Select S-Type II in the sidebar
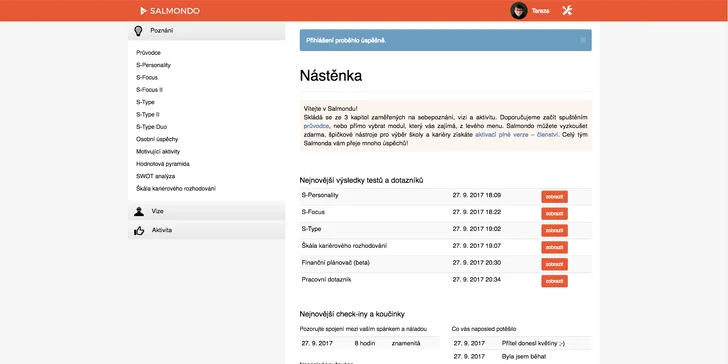Screen dimensions: 728x364 [148, 114]
